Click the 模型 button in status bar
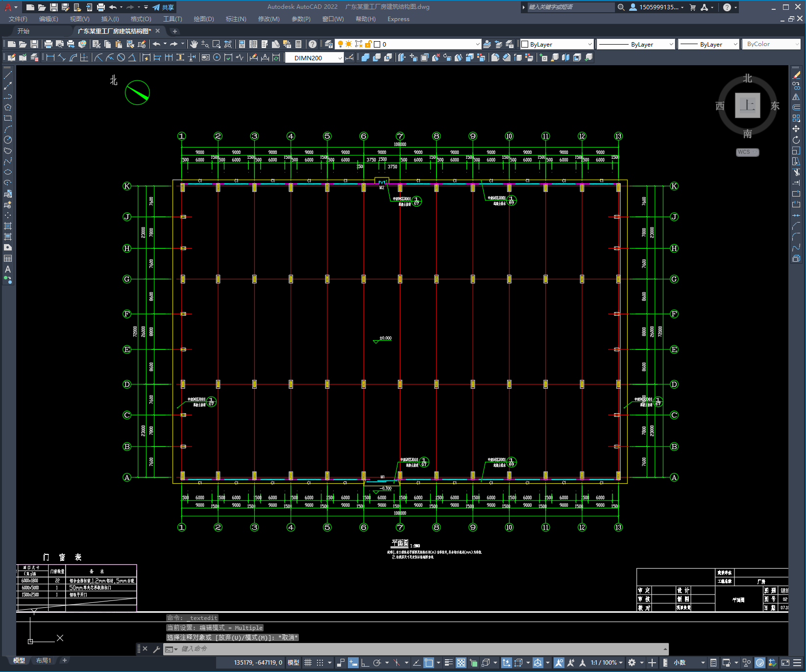The width and height of the screenshot is (806, 672). coord(293,663)
